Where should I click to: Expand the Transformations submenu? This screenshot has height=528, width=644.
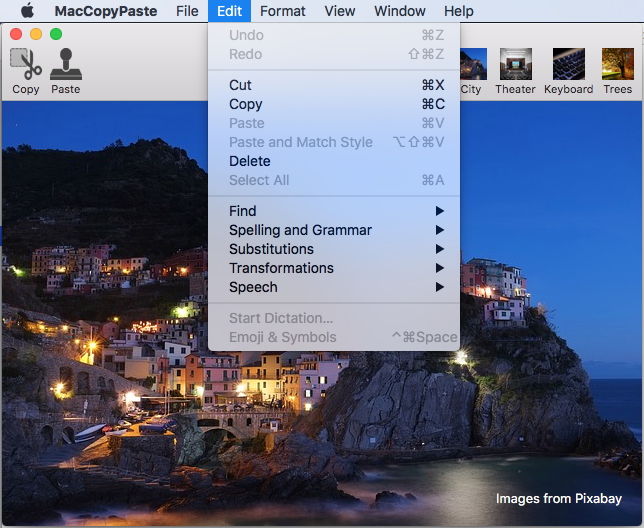(334, 268)
